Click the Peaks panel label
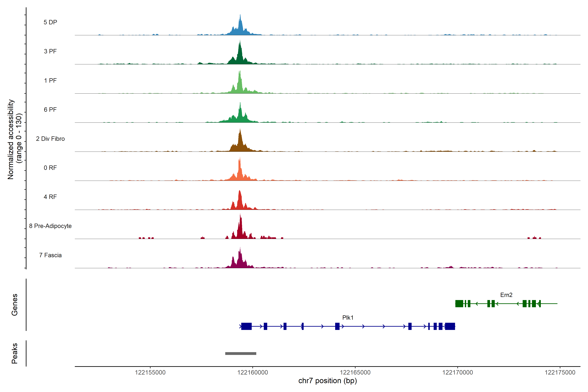 click(x=15, y=353)
